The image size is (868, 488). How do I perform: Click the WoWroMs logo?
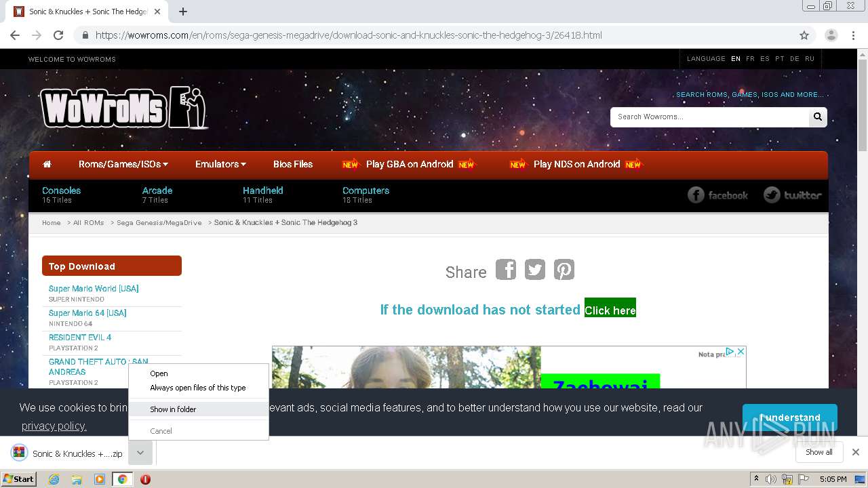tap(123, 107)
